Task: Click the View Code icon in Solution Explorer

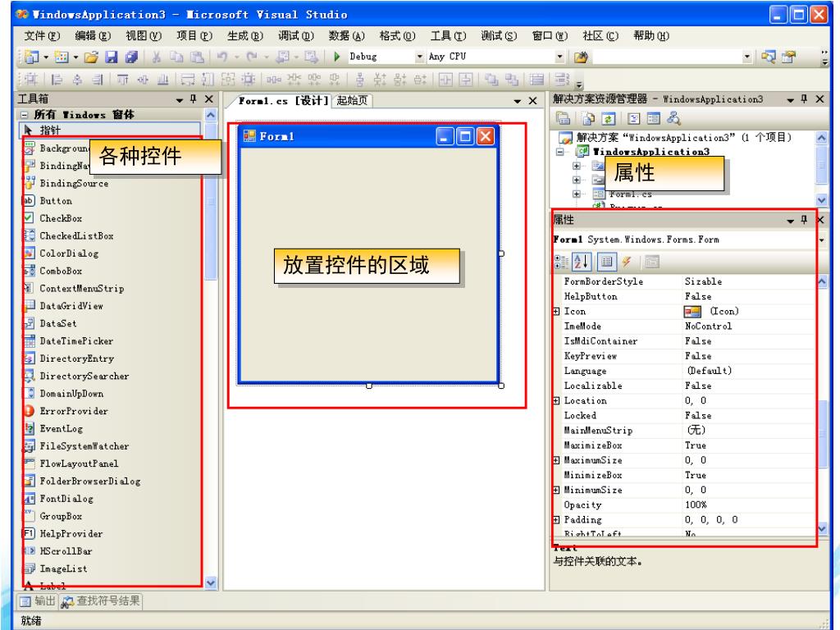Action: point(634,118)
